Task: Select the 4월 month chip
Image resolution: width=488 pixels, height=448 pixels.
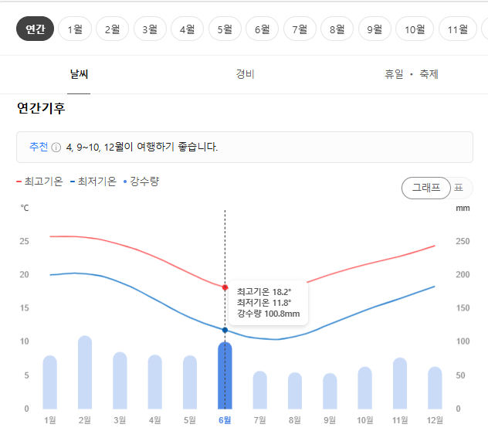Action: point(188,29)
